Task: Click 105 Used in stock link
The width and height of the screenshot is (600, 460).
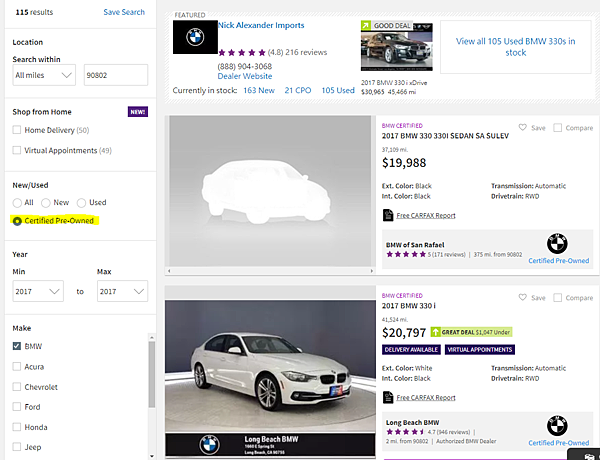Action: (338, 90)
